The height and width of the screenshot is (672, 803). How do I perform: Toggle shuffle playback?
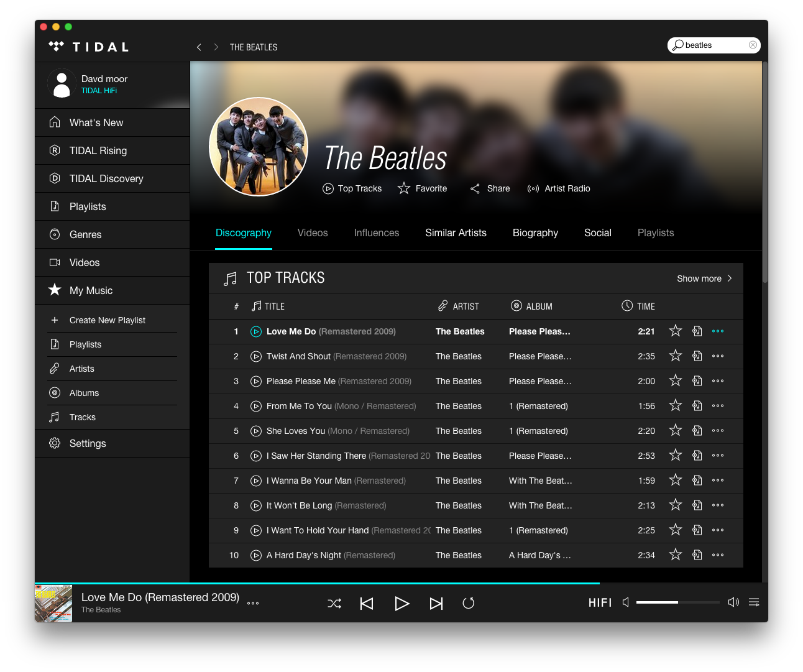click(x=334, y=604)
